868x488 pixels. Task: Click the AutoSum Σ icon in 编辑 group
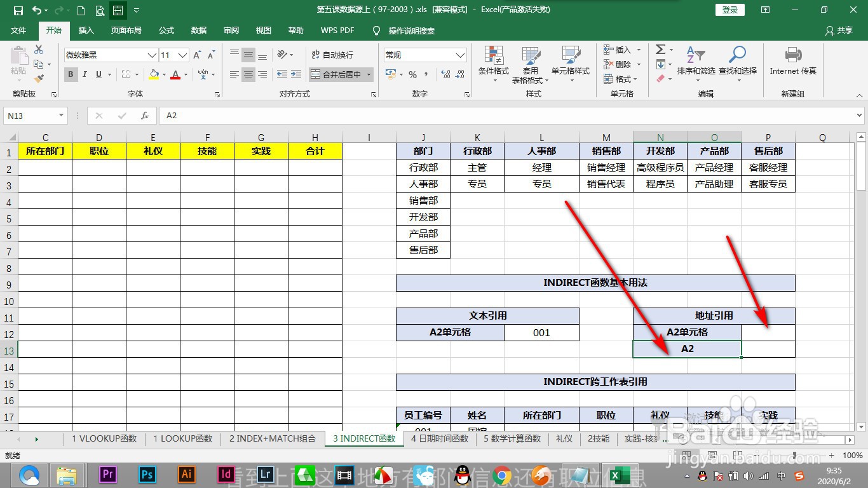point(659,49)
